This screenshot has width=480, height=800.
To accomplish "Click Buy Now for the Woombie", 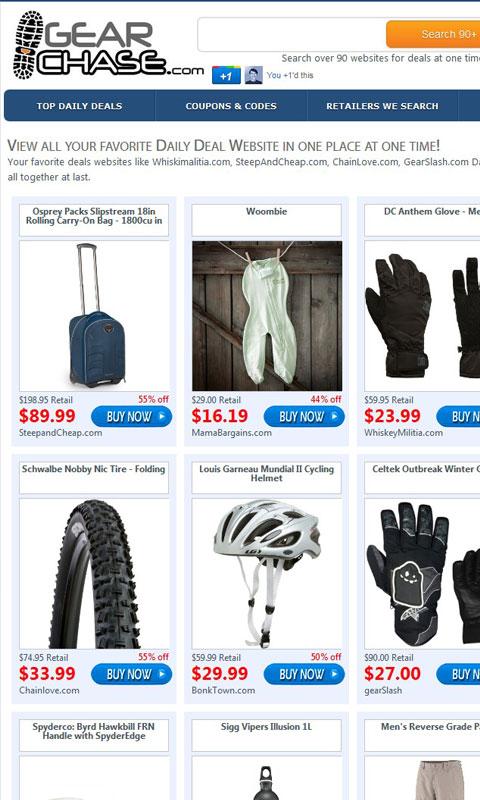I will coord(304,417).
